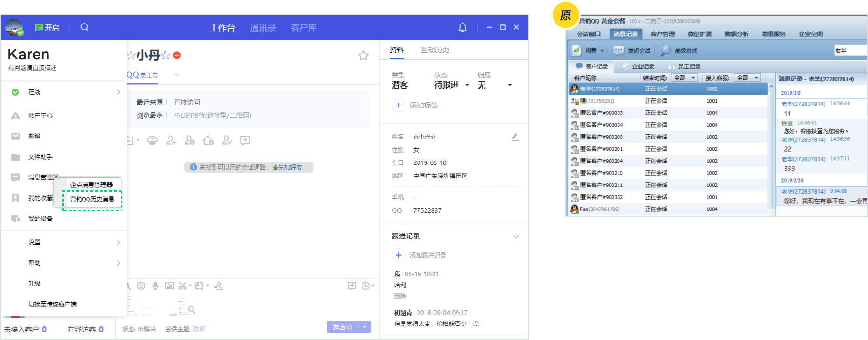The width and height of the screenshot is (868, 340).
Task: Open notifications via the bell icon
Action: (462, 27)
